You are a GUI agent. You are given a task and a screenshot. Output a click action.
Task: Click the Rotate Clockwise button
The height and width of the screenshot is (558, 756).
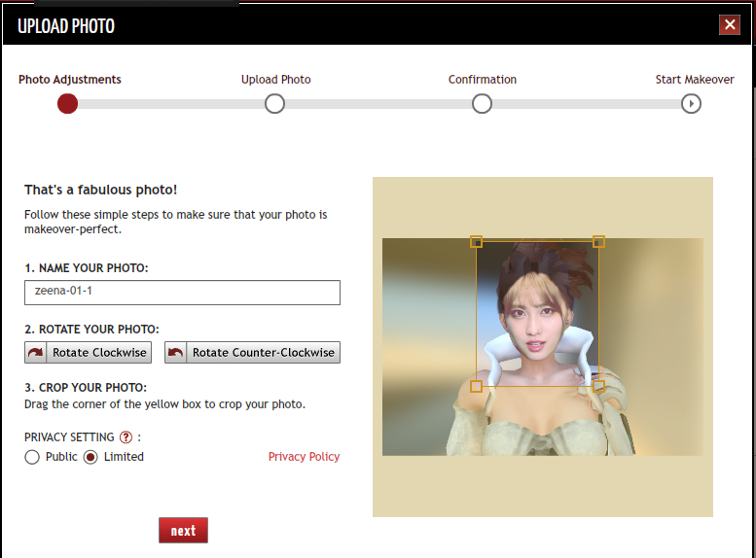coord(89,352)
